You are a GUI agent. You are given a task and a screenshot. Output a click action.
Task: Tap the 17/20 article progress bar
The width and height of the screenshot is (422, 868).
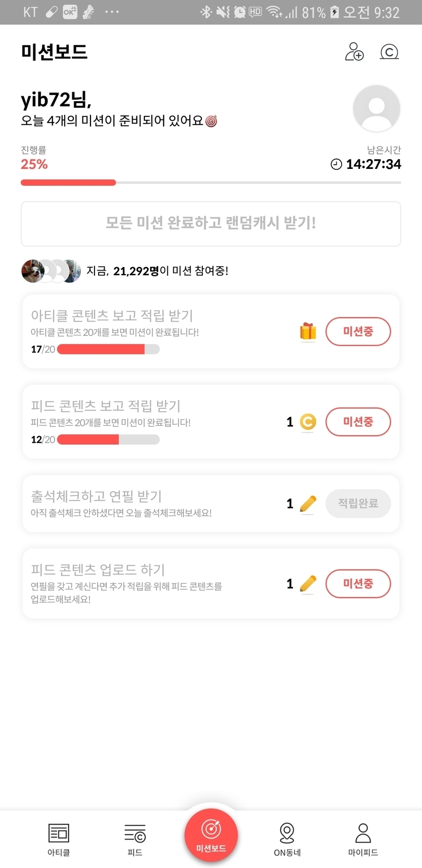tap(108, 349)
